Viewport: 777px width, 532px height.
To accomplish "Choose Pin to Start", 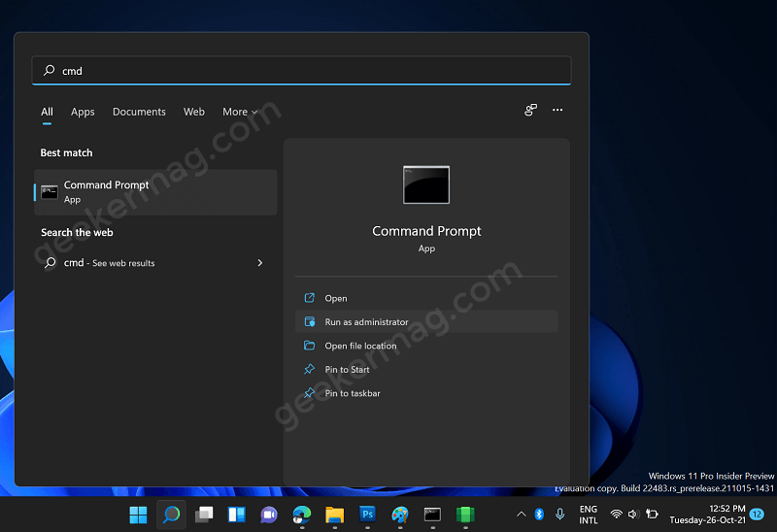I will 426,370.
